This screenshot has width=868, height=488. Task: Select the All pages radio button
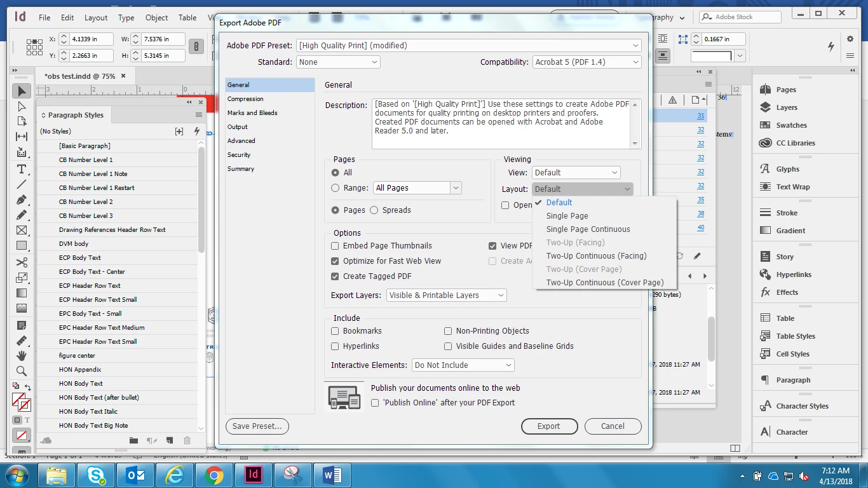tap(336, 173)
